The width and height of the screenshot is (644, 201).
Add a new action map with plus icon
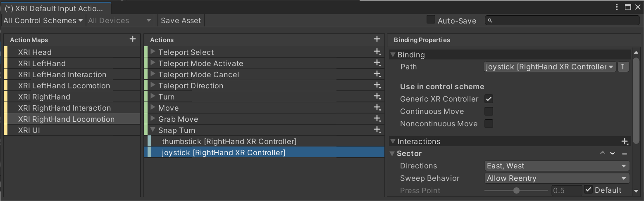point(132,39)
